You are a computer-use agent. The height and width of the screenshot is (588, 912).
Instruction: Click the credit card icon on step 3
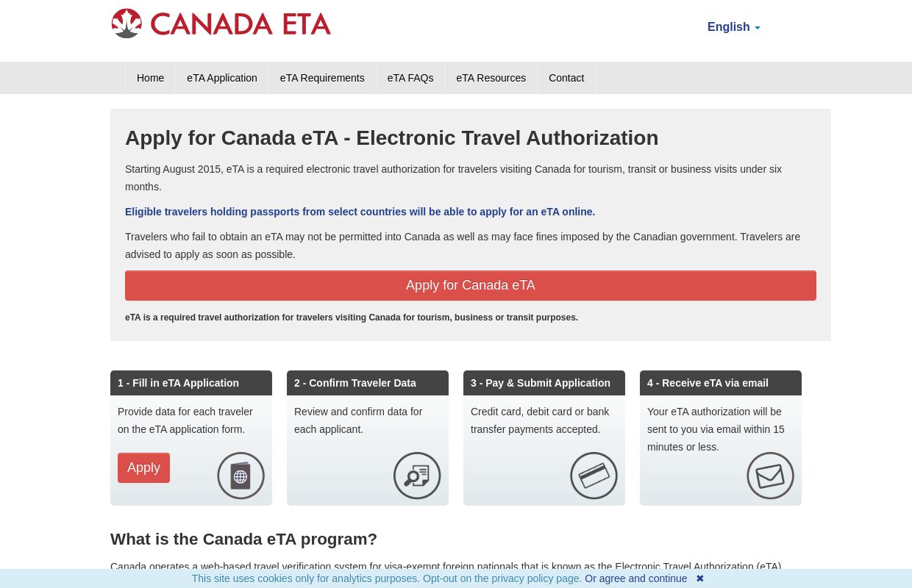[x=594, y=476]
